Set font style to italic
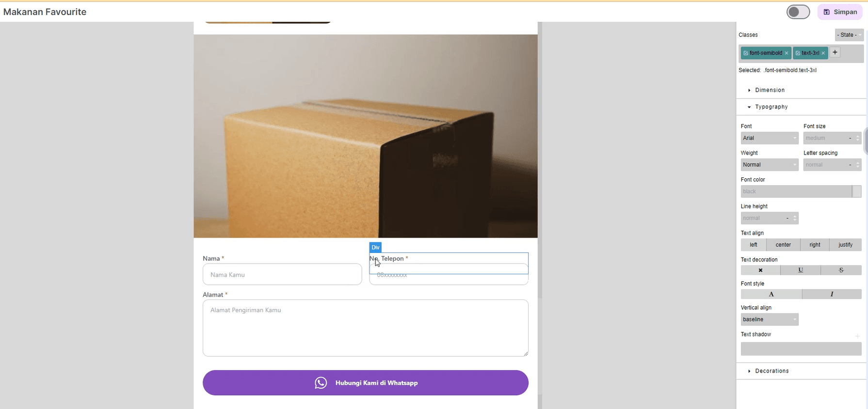 click(x=832, y=294)
